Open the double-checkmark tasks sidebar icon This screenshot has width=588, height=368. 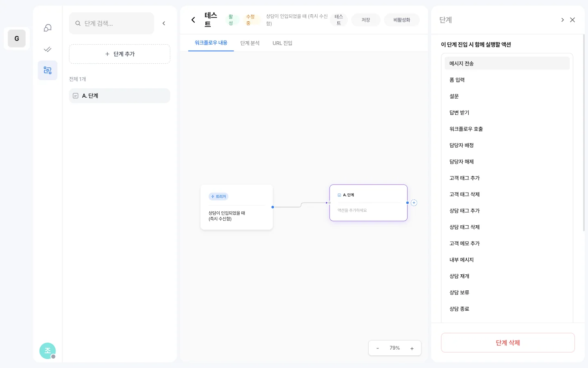click(48, 49)
